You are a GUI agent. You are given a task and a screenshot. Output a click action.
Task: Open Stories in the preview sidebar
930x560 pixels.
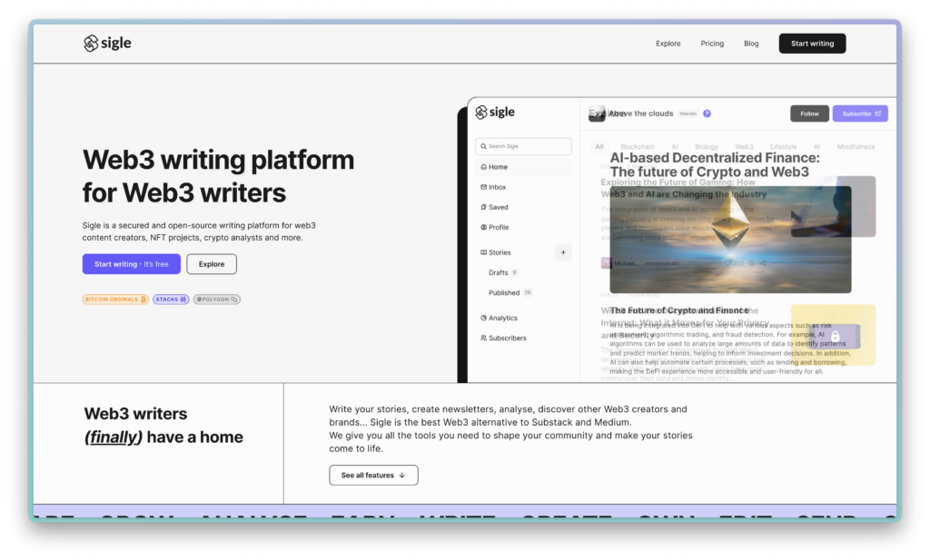(x=496, y=252)
